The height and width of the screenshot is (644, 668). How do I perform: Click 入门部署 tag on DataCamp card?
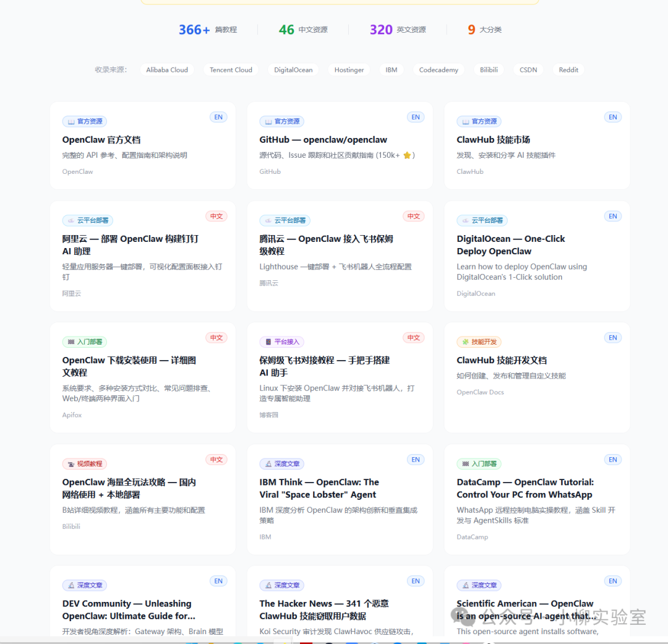pos(479,464)
